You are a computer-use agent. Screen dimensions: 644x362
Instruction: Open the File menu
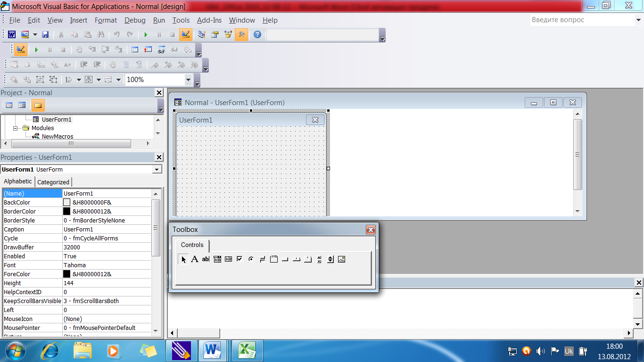15,20
